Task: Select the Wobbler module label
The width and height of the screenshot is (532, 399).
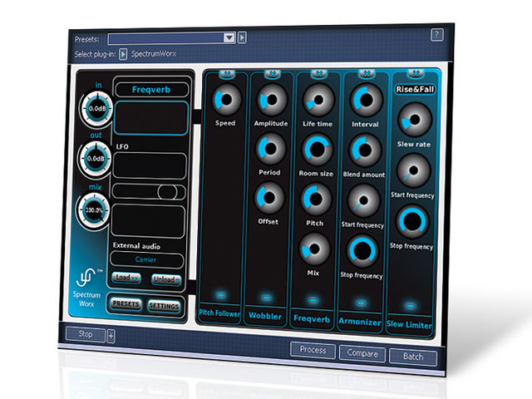Action: pos(265,316)
